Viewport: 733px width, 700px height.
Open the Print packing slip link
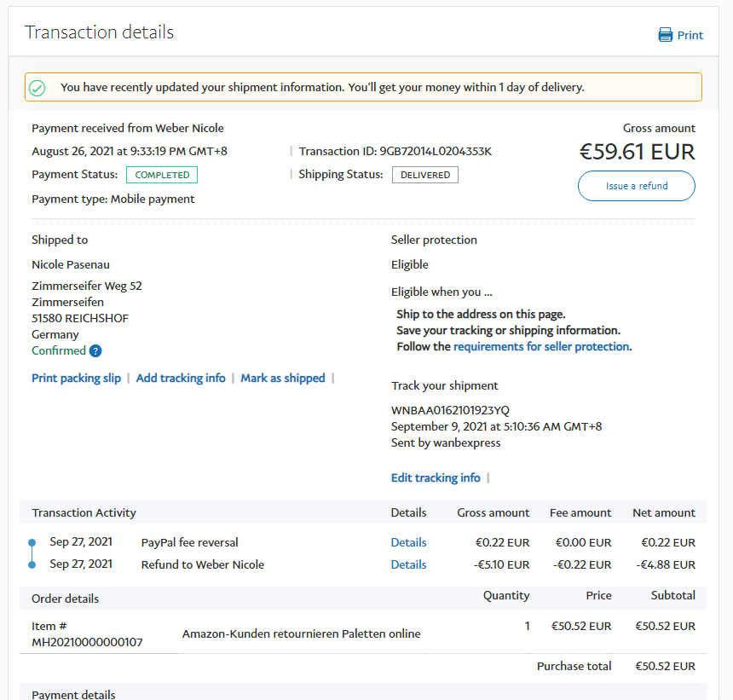click(77, 378)
